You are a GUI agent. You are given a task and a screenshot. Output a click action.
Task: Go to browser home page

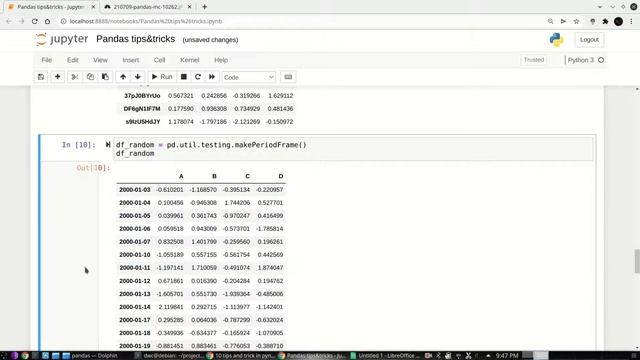click(x=47, y=21)
